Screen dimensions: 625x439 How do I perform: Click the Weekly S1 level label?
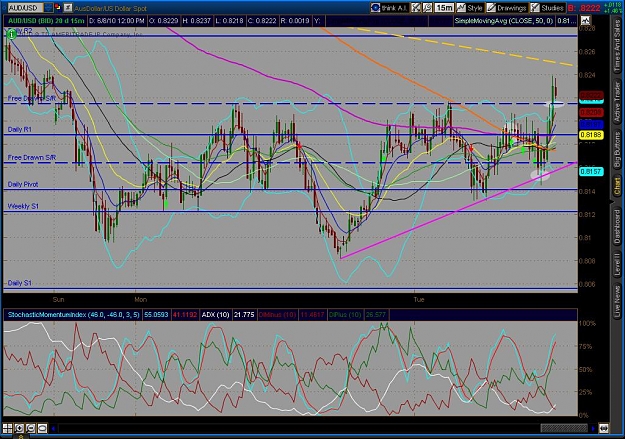(x=23, y=206)
